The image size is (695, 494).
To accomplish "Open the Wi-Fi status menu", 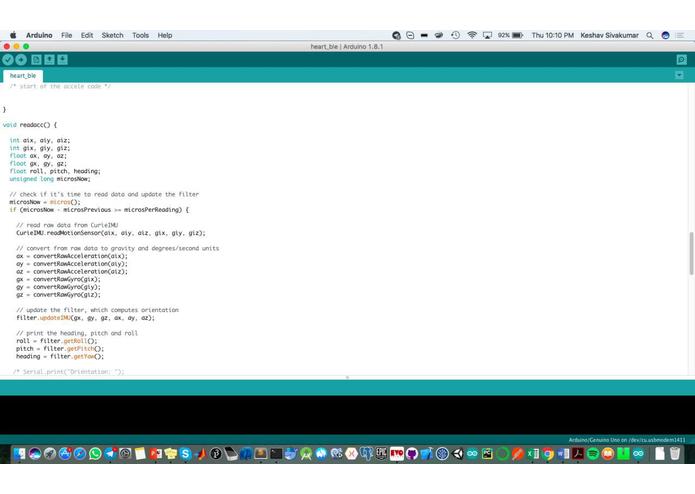I will pos(472,35).
